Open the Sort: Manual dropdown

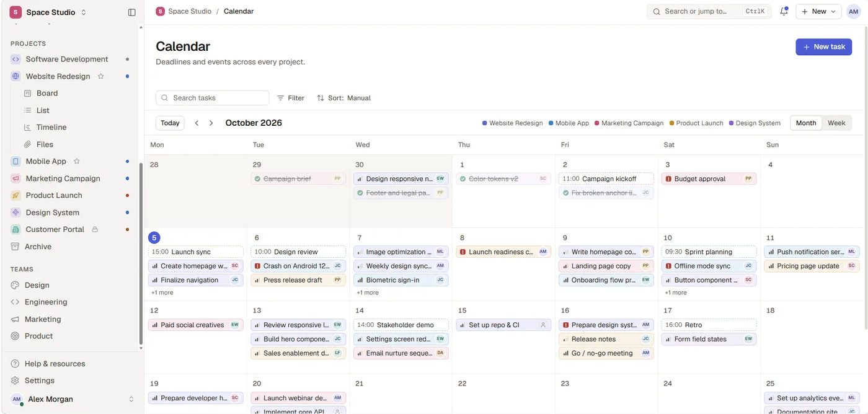click(343, 98)
